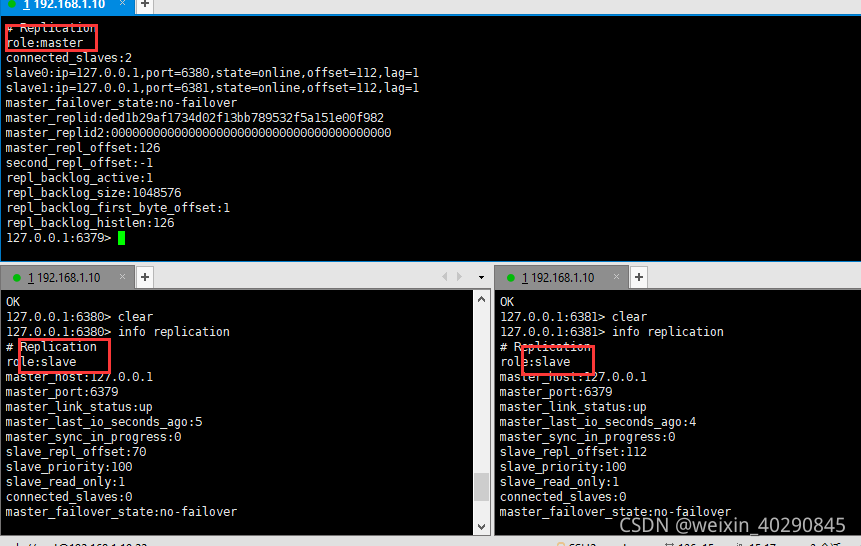861x546 pixels.
Task: Click 'repl_backlog_first_byte_offset:1' line
Action: [118, 208]
